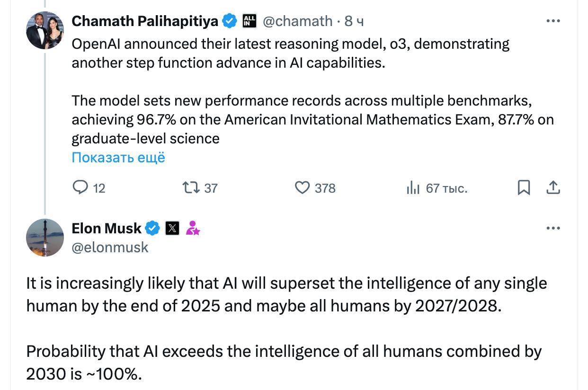Open the view analytics bar chart icon
This screenshot has width=588, height=390.
413,188
